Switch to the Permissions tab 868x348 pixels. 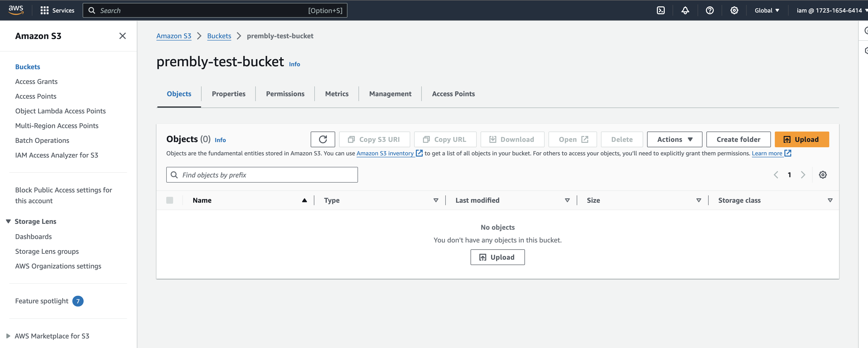click(285, 94)
